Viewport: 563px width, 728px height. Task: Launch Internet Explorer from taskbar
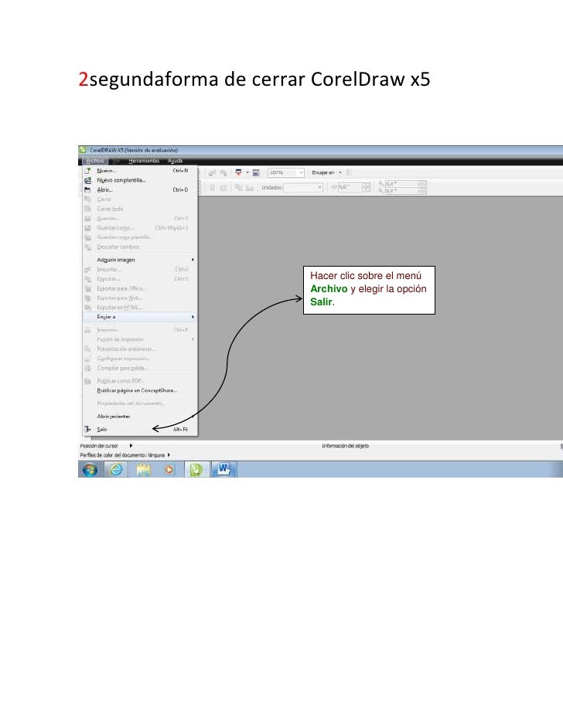(116, 470)
